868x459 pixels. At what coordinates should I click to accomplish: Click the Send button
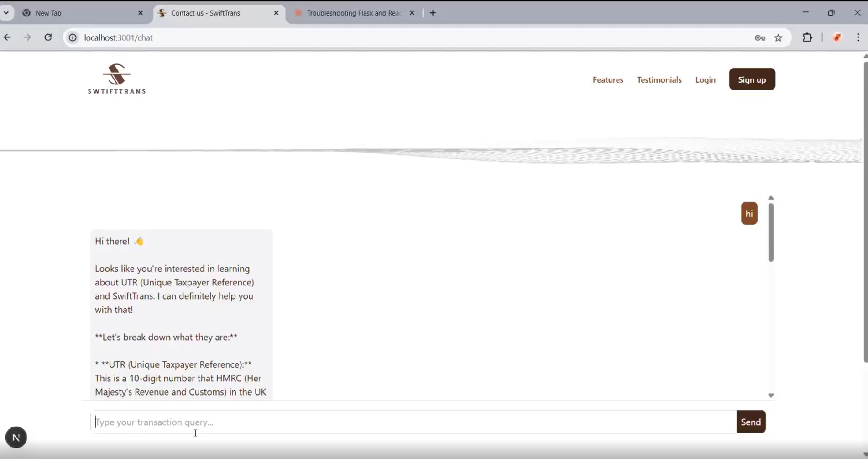pos(751,422)
